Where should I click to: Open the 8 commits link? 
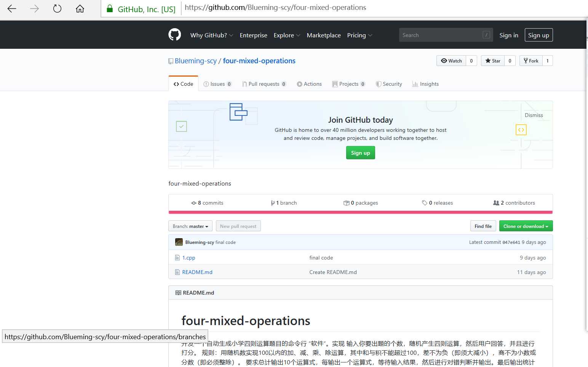[x=207, y=203]
